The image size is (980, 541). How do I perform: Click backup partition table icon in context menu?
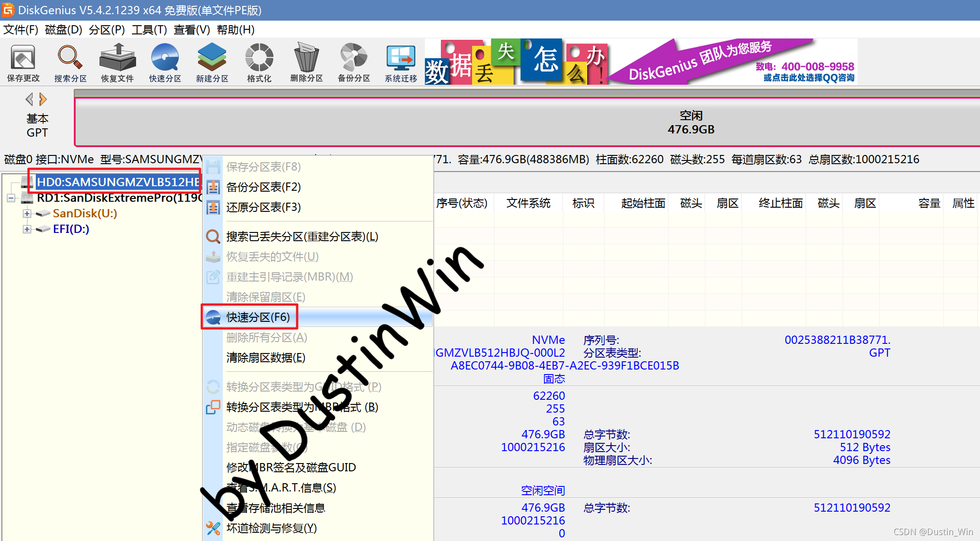(213, 187)
